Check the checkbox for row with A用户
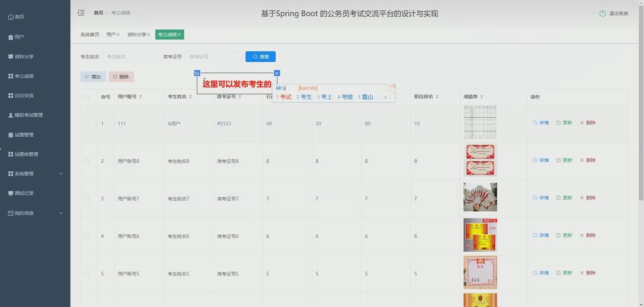 coord(87,124)
